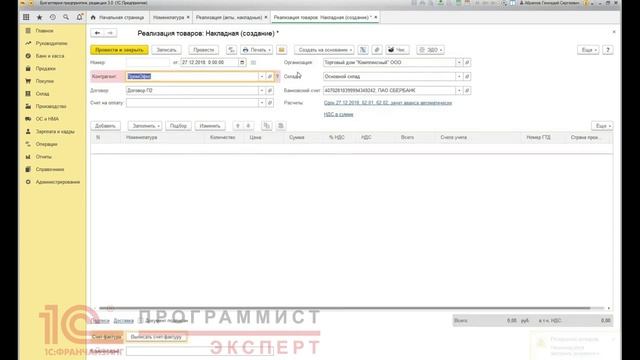Click the Подбор button
Screen dimensions: 640x360
tap(178, 126)
